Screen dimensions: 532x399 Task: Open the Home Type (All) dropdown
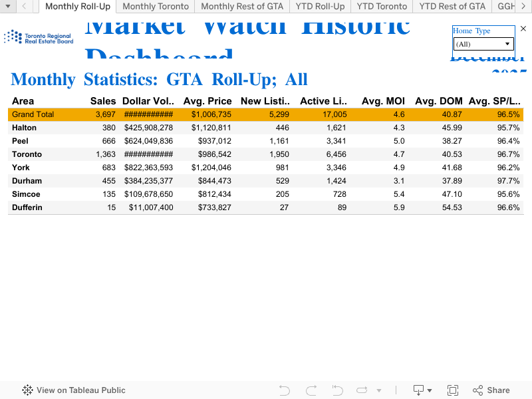click(x=483, y=44)
